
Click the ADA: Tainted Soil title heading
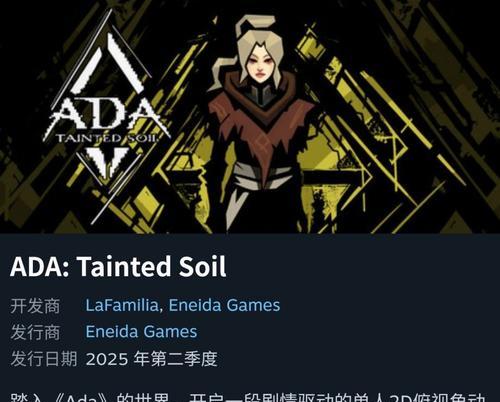[118, 267]
